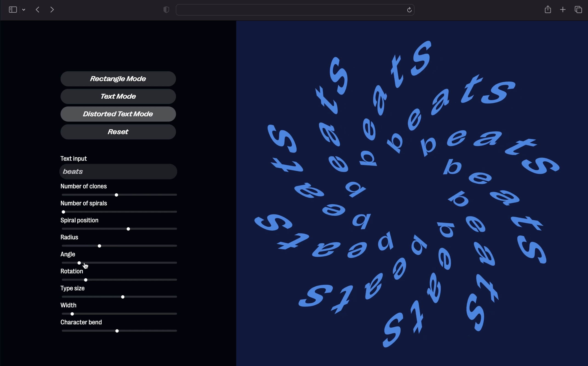Click the privacy shield icon
The image size is (588, 366).
pos(166,10)
